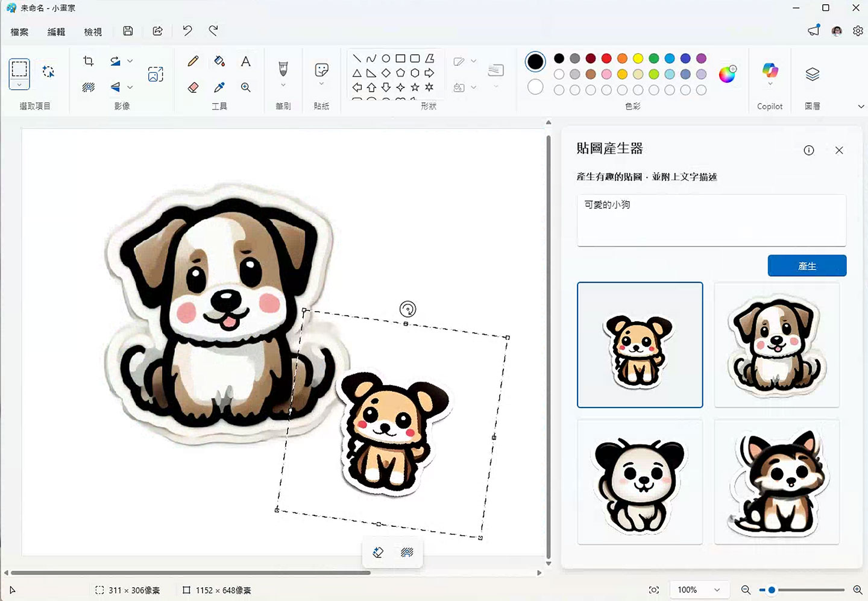Close the sticker generator panel
This screenshot has width=868, height=601.
point(839,150)
